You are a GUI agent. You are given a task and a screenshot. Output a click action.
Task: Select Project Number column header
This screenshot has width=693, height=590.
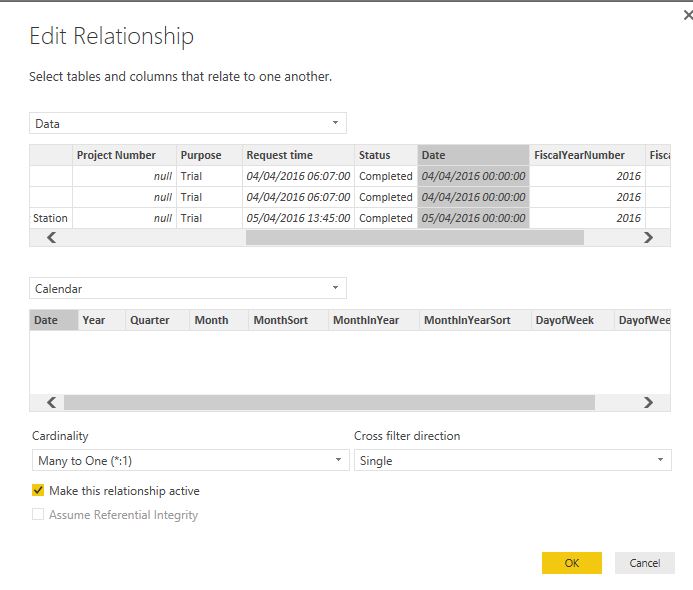coord(124,155)
